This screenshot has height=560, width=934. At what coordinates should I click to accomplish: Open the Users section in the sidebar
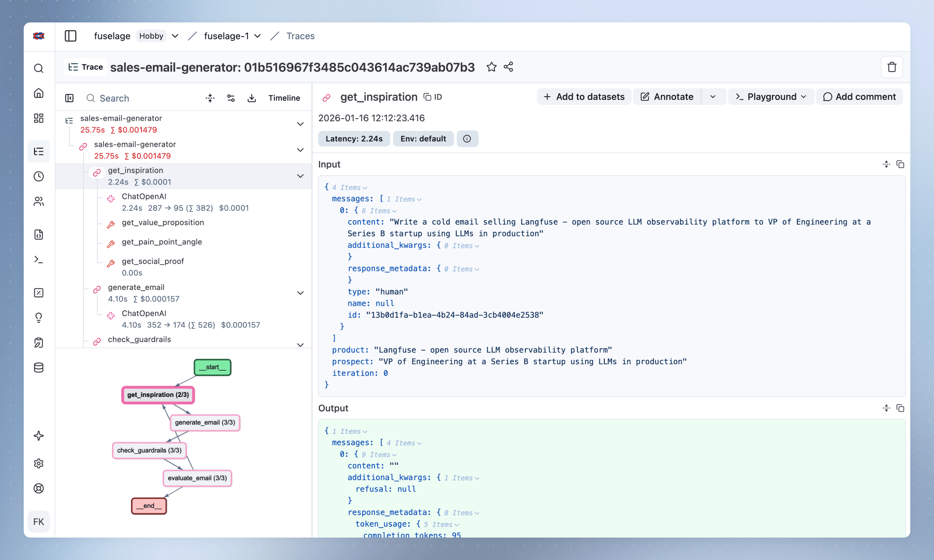point(39,201)
